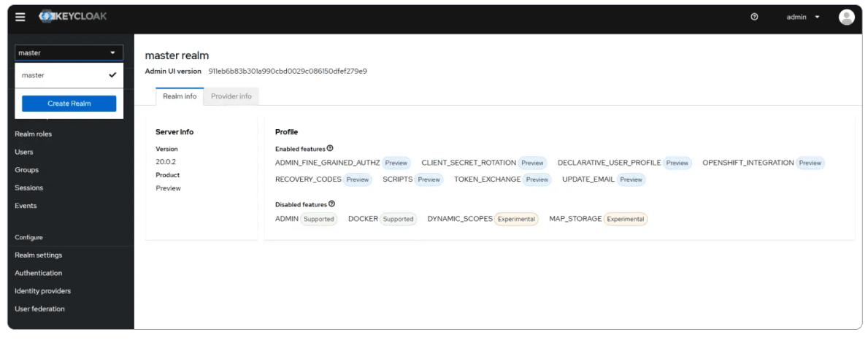This screenshot has width=868, height=340.
Task: Expand the master realm selector dropdown
Action: coord(69,53)
